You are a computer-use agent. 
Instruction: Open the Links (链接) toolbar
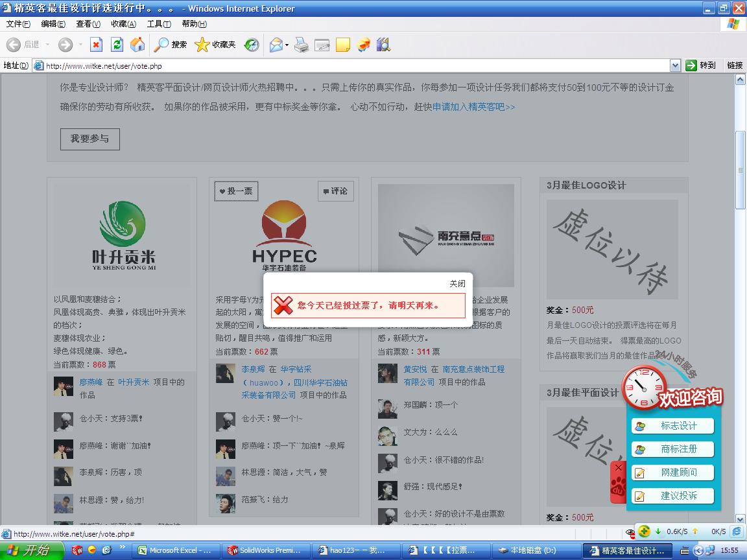point(735,65)
